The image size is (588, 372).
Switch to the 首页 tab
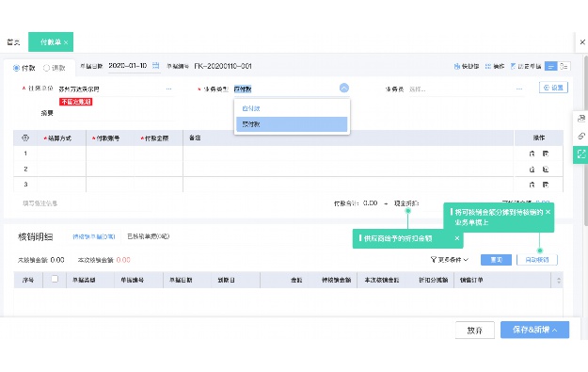13,42
